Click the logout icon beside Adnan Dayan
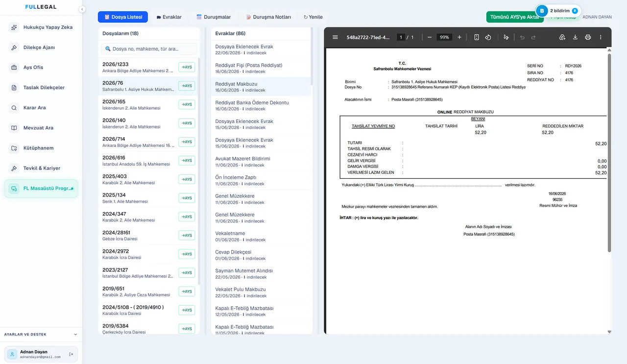Image resolution: width=627 pixels, height=364 pixels. coord(71,354)
